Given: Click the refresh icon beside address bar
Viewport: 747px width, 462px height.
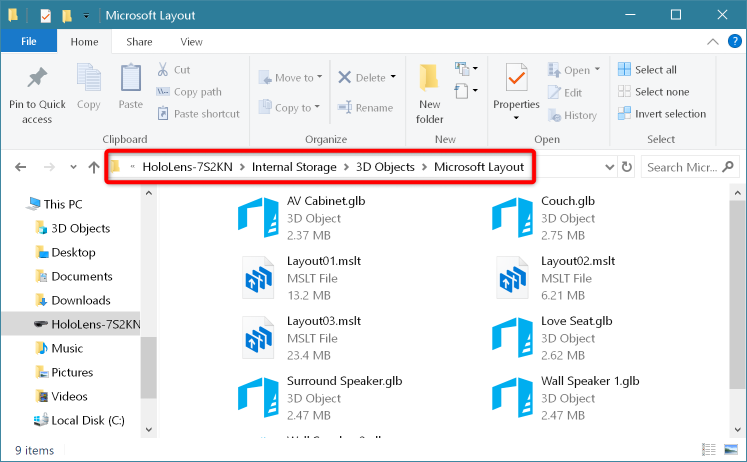Looking at the screenshot, I should click(627, 167).
